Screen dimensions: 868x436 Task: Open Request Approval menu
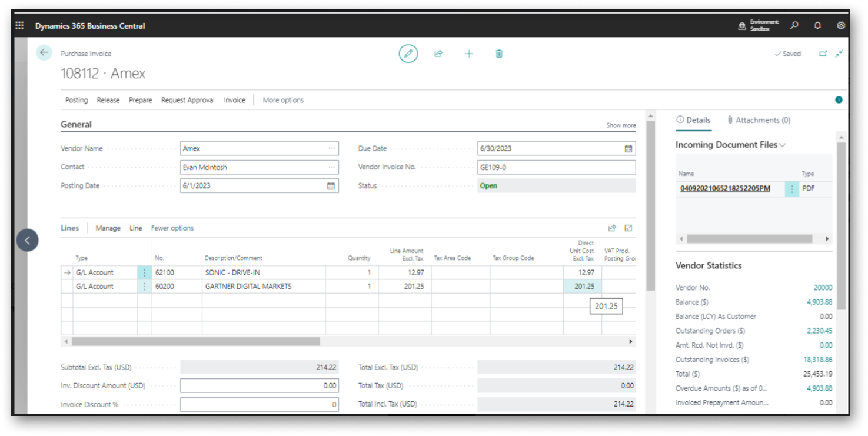[188, 100]
